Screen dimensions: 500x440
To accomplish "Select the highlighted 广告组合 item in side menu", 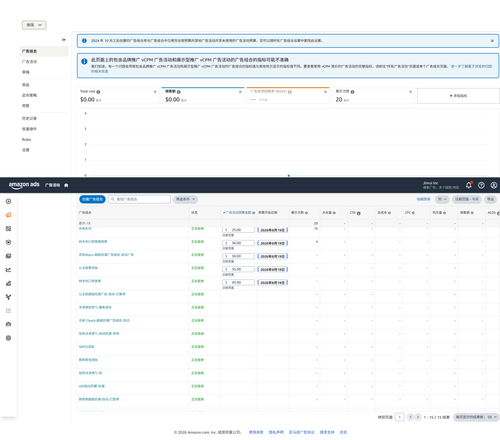I will tap(44, 51).
